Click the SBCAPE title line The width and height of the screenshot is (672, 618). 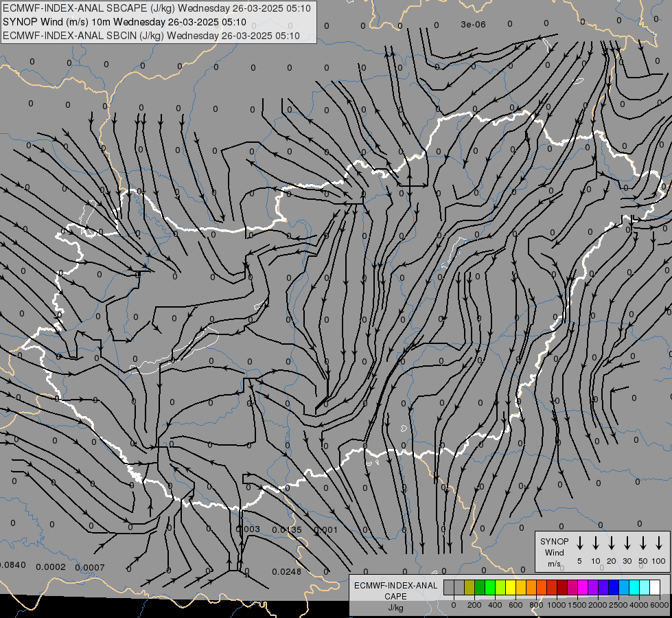click(x=157, y=8)
